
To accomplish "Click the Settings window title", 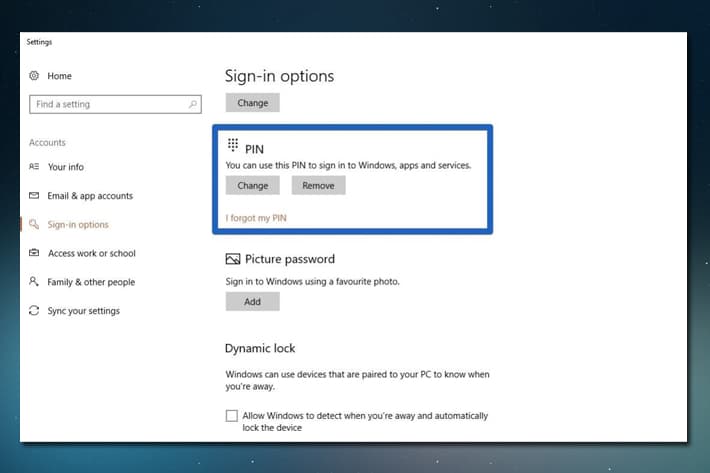I will [x=39, y=42].
